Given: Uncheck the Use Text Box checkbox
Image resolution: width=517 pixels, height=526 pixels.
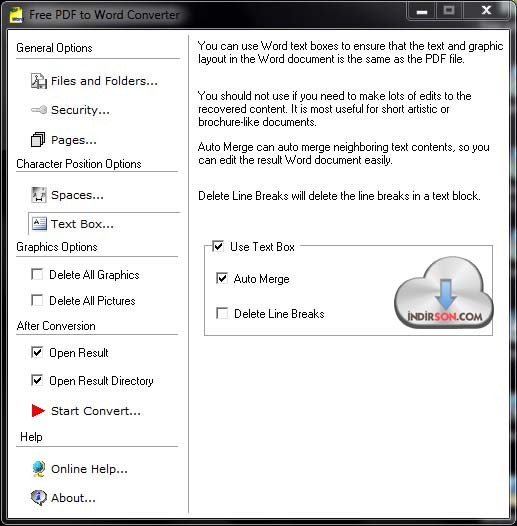Looking at the screenshot, I should click(x=218, y=247).
